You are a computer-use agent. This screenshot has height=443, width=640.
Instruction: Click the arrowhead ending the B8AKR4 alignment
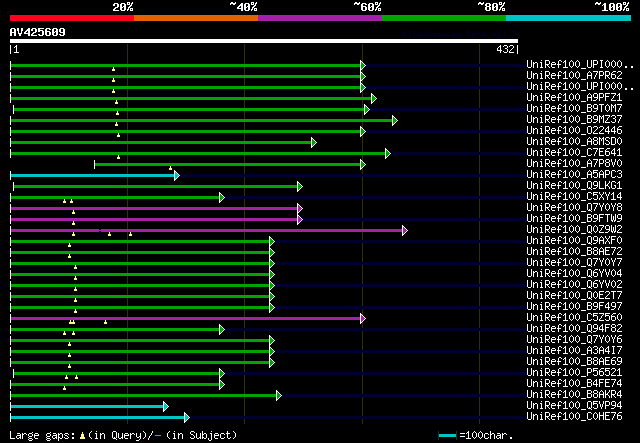[x=278, y=395]
